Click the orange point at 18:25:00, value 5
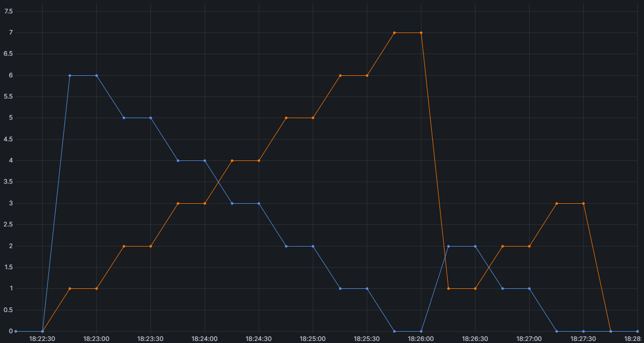Image resolution: width=644 pixels, height=343 pixels. [x=313, y=118]
